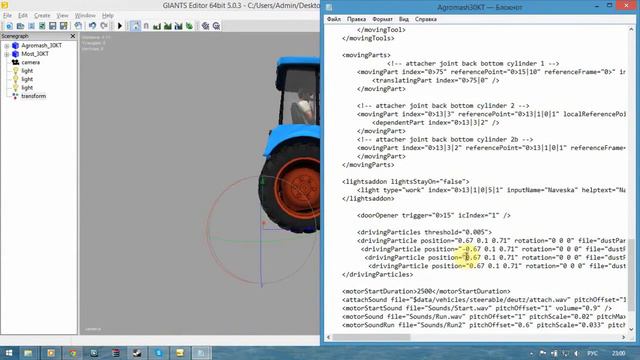
Task: Click the <movingParts> opening tag line
Action: [367, 55]
